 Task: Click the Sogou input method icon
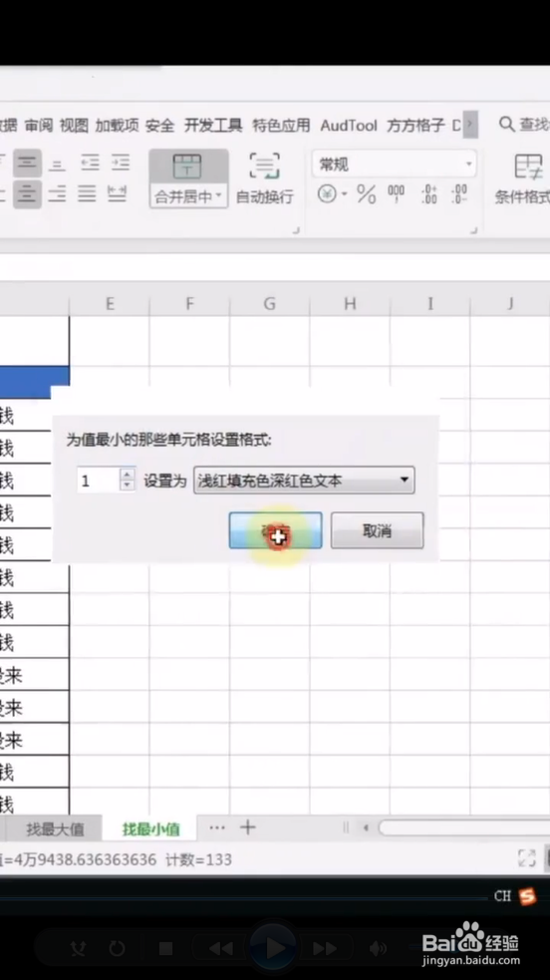click(527, 897)
